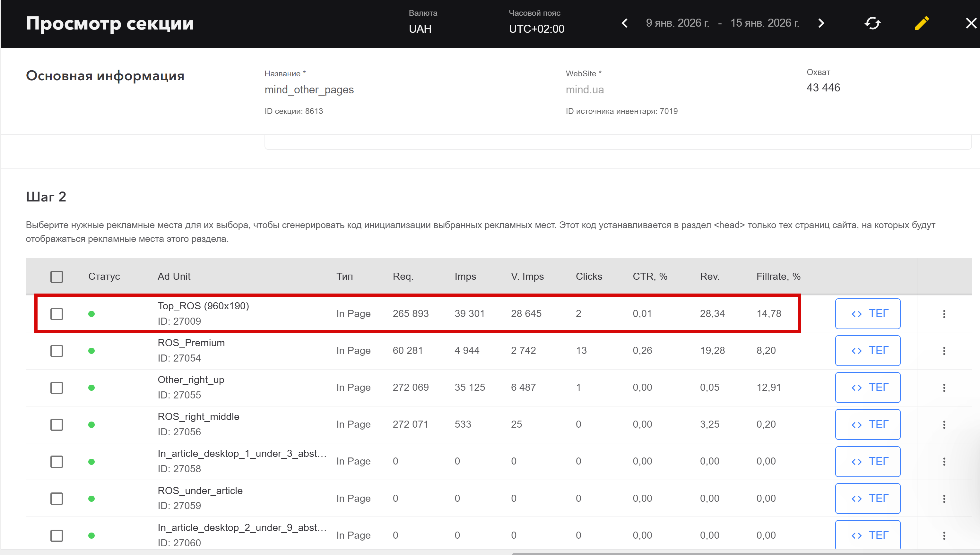Go to previous date range arrow
980x555 pixels.
[x=625, y=23]
